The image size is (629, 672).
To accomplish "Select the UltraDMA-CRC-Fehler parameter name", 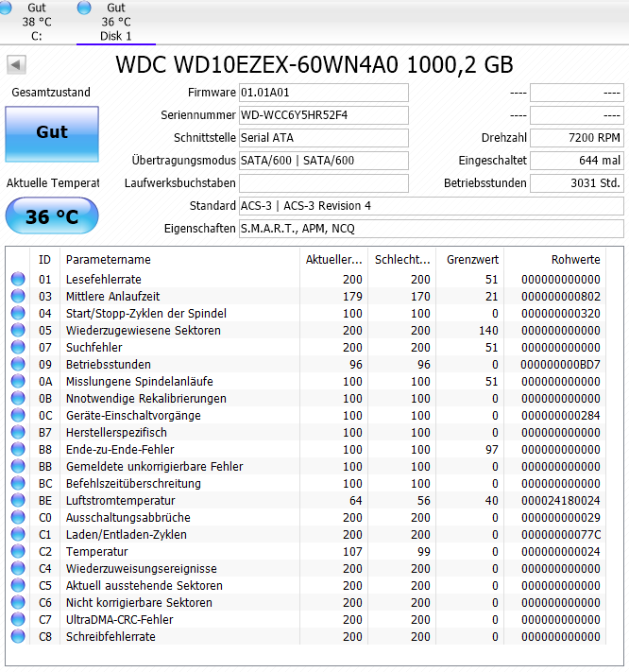I will (119, 620).
